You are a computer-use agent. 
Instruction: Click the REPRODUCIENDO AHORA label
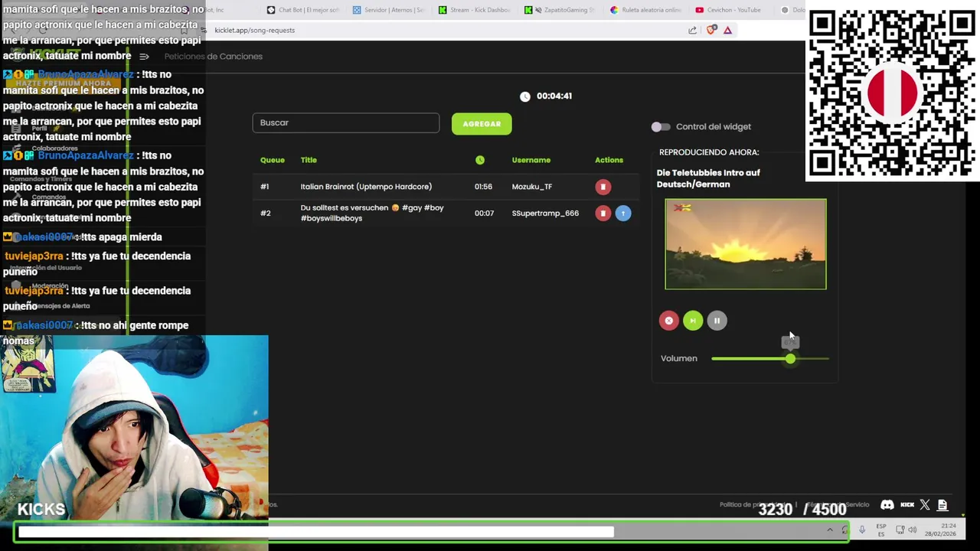tap(709, 152)
